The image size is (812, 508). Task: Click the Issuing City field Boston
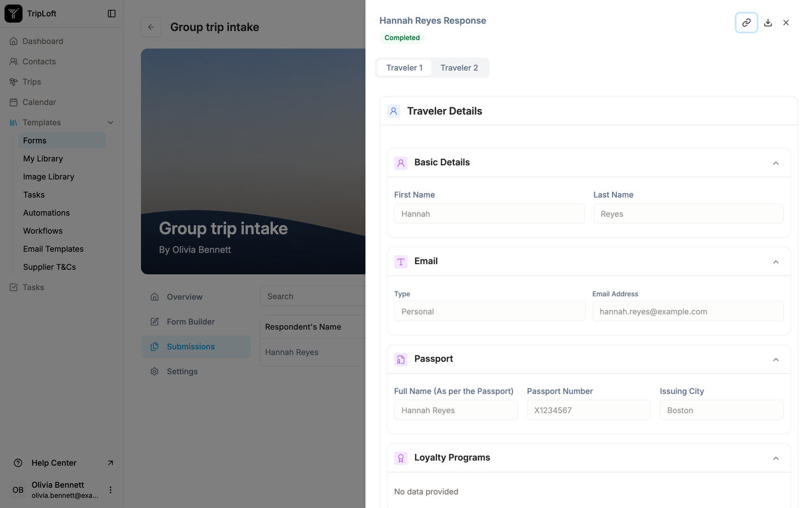point(722,410)
